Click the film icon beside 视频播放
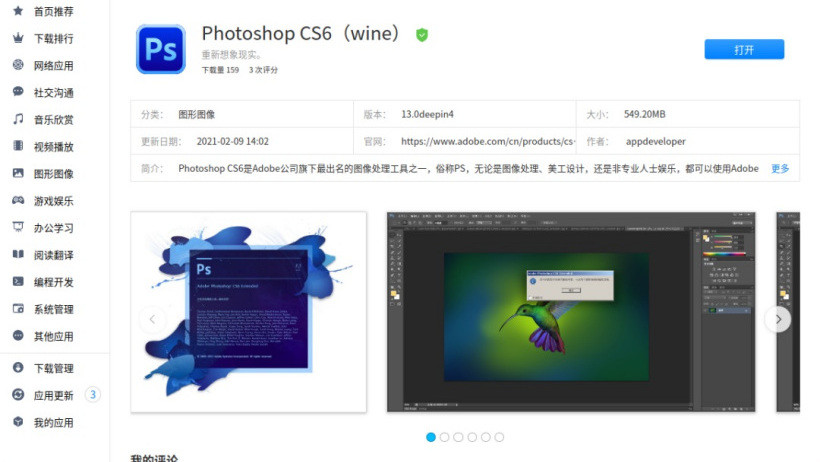The width and height of the screenshot is (820, 462). 18,146
